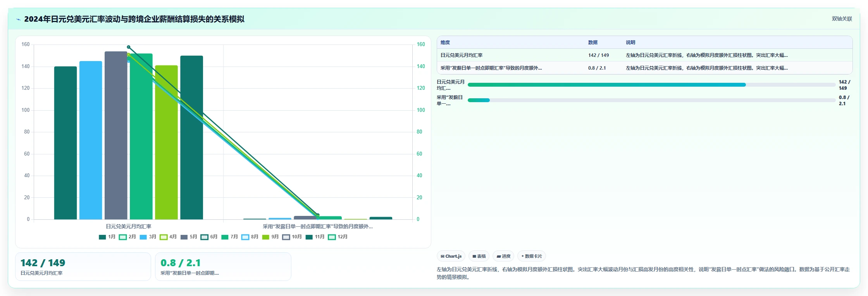Click the 142 / 149 progress bar
This screenshot has height=296, width=868.
click(651, 85)
